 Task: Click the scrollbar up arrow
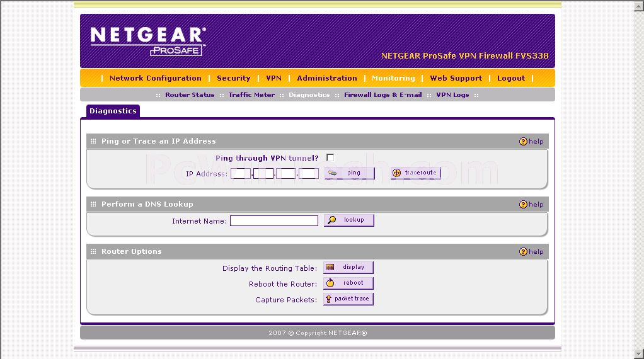[x=639, y=6]
